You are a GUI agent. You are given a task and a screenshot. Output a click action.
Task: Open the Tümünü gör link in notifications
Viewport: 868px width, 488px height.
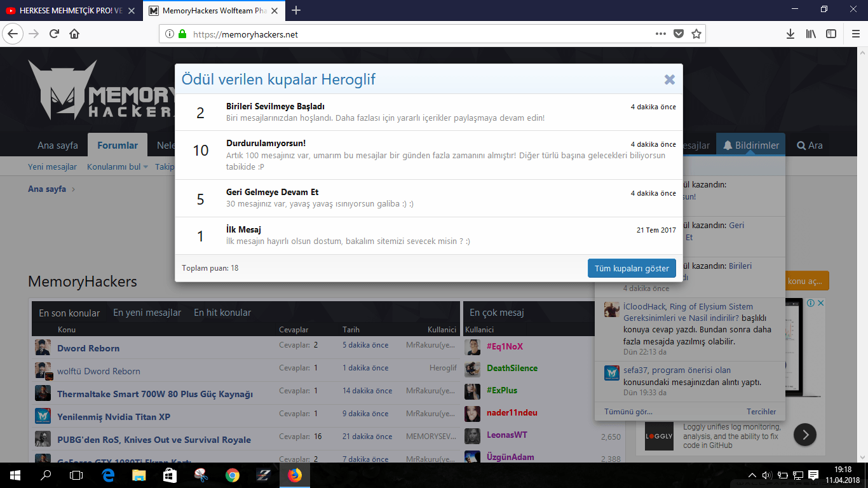628,412
